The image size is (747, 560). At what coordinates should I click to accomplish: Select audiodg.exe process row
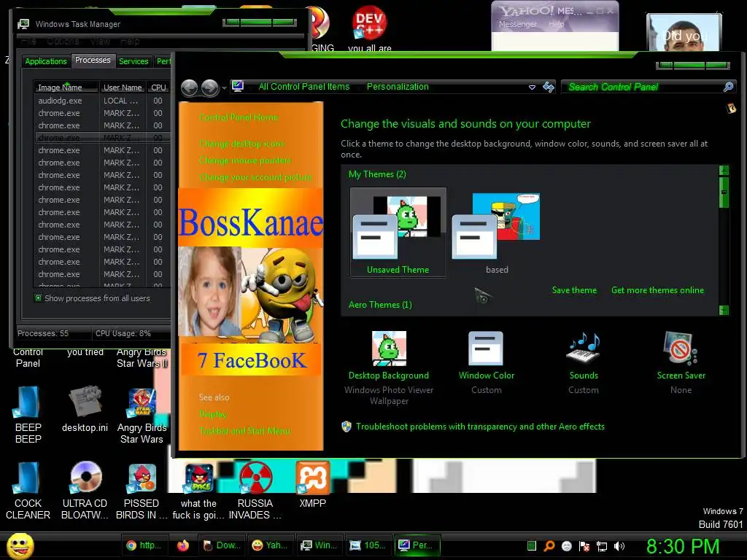pyautogui.click(x=102, y=101)
